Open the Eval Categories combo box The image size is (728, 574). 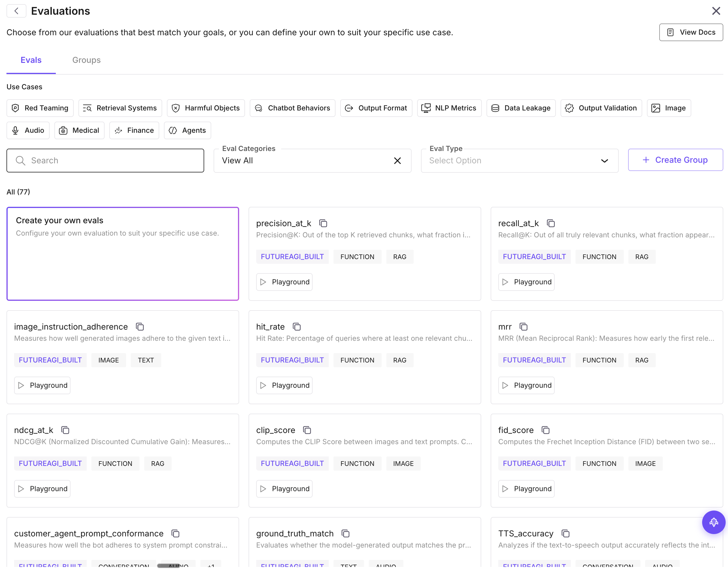(x=303, y=161)
